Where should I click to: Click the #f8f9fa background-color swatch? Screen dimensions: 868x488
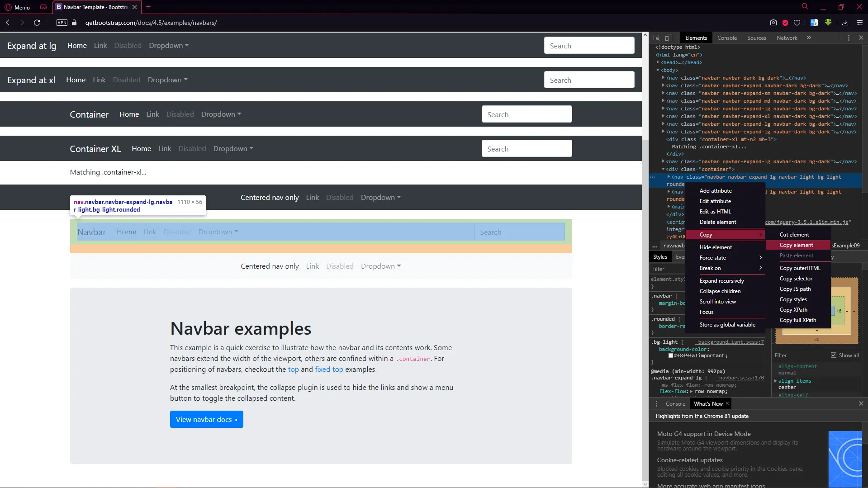[671, 355]
